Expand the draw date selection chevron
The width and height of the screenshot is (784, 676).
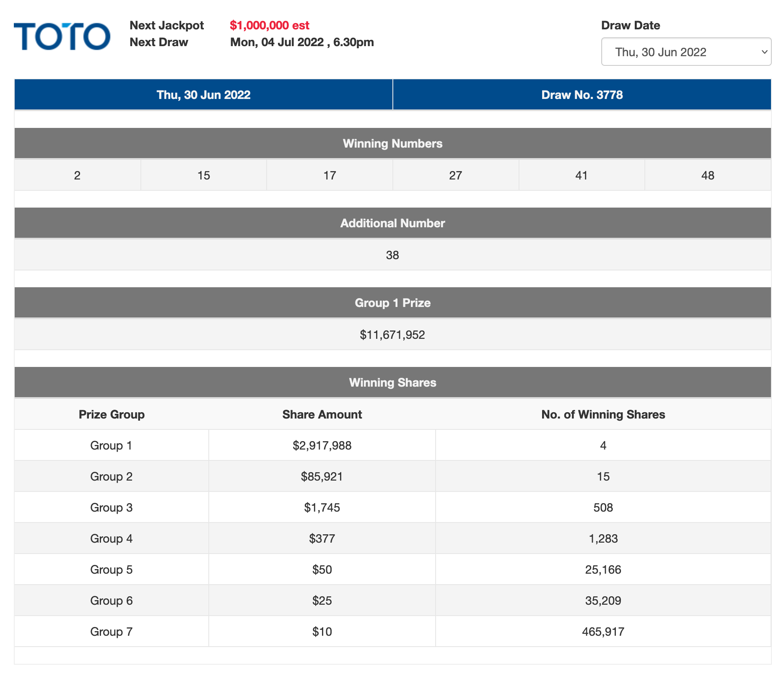[x=764, y=52]
